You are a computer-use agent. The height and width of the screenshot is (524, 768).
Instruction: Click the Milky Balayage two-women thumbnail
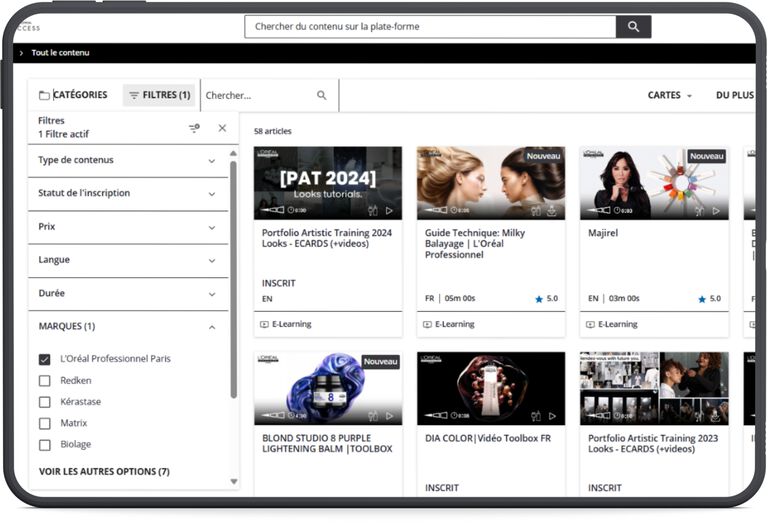click(491, 183)
